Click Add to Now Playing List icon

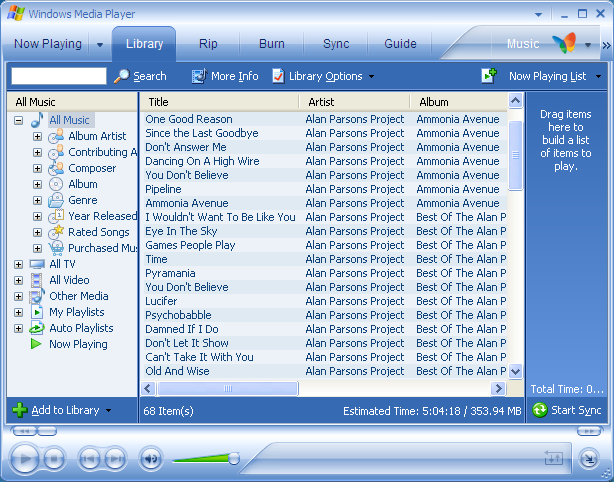pyautogui.click(x=489, y=76)
